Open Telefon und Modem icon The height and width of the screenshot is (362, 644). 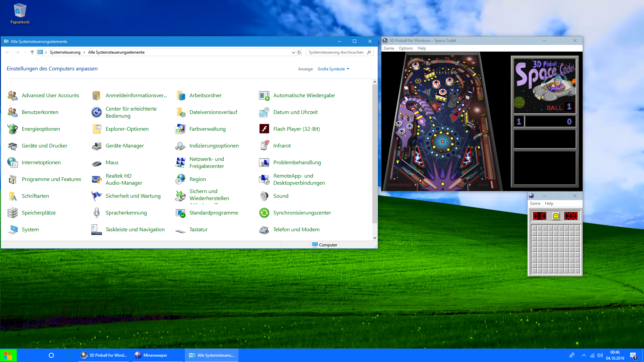264,230
